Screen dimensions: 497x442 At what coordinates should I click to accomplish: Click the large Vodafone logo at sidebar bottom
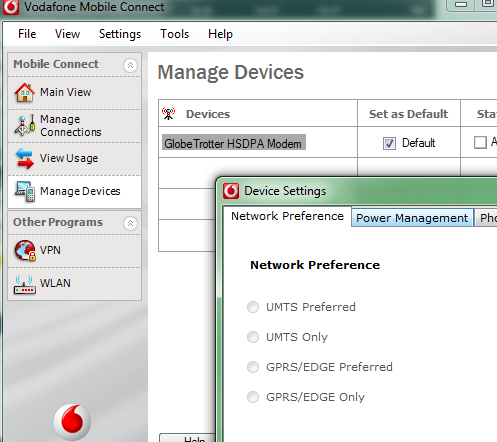pyautogui.click(x=72, y=422)
